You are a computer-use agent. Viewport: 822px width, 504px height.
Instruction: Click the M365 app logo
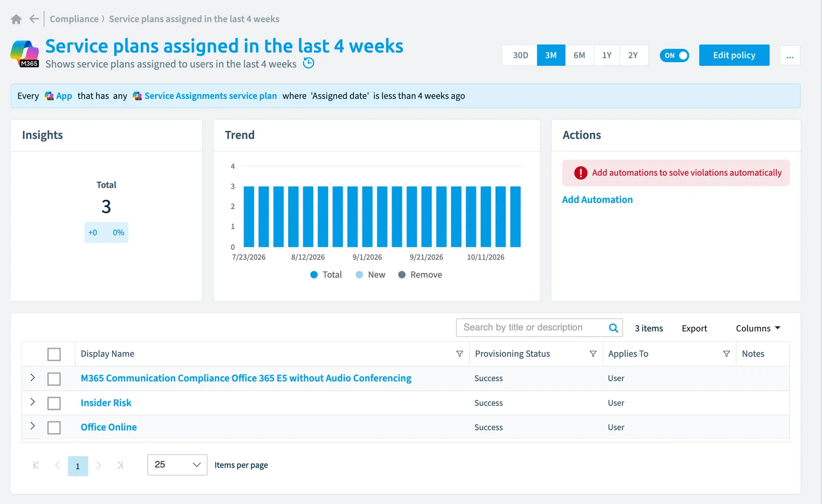click(25, 54)
